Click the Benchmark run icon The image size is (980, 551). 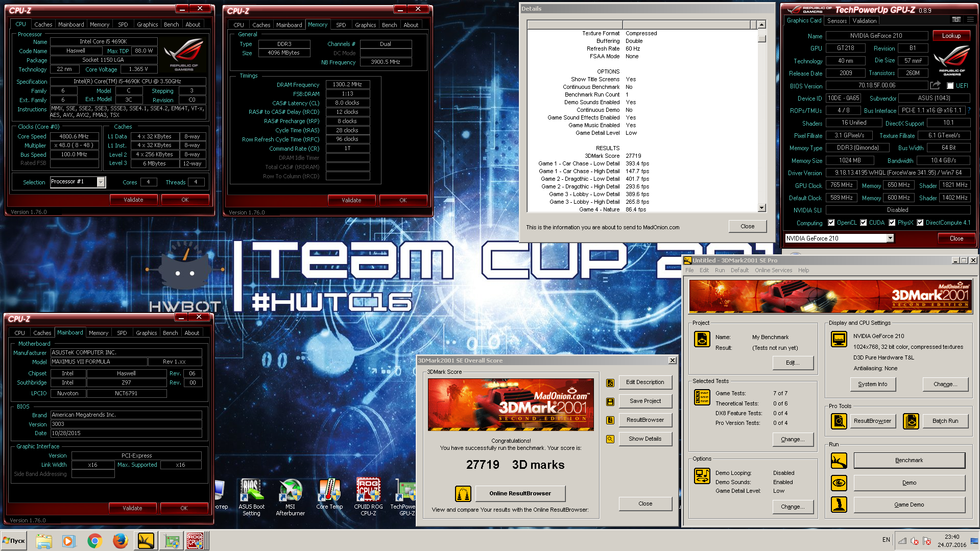tap(839, 461)
